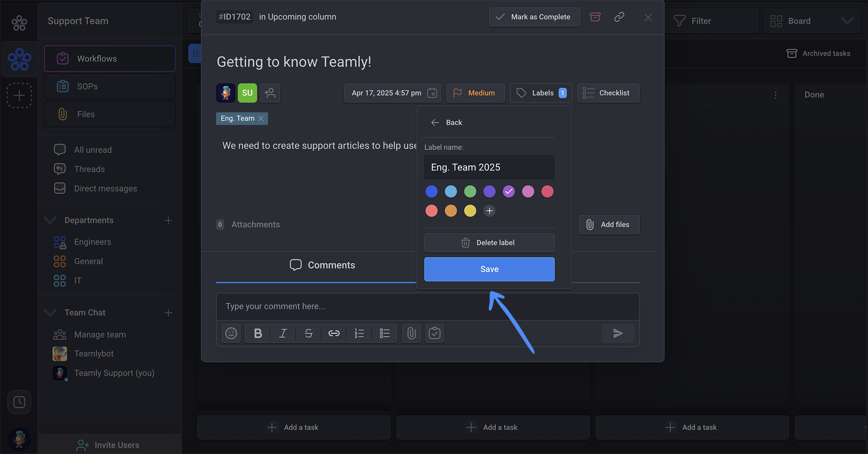Add a new department with plus
This screenshot has height=454, width=868.
pos(168,221)
